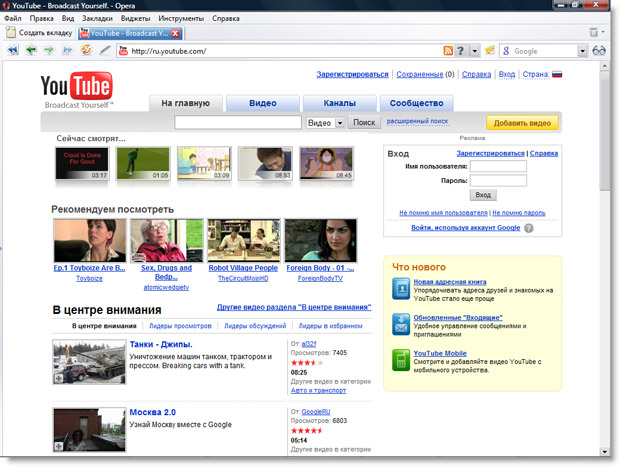The width and height of the screenshot is (620, 467).
Task: Click Войти, используя аккаунт Google link
Action: [465, 228]
